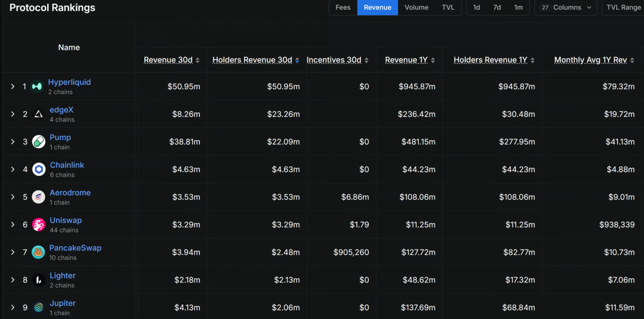Click the $905,260 incentives cell

point(351,252)
